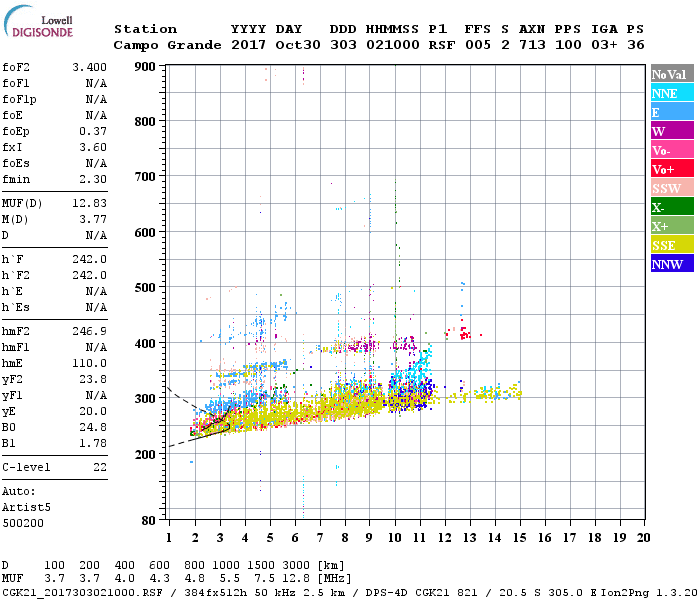Click the C-level value 22
This screenshot has height=600, width=700.
tap(100, 467)
